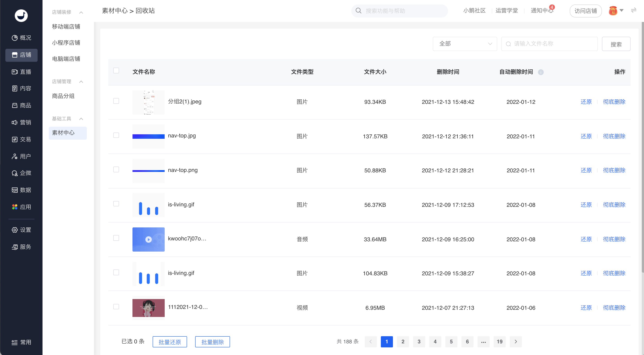Expand the account avatar dropdown arrow
Viewport: 644px width, 355px height.
(x=621, y=11)
